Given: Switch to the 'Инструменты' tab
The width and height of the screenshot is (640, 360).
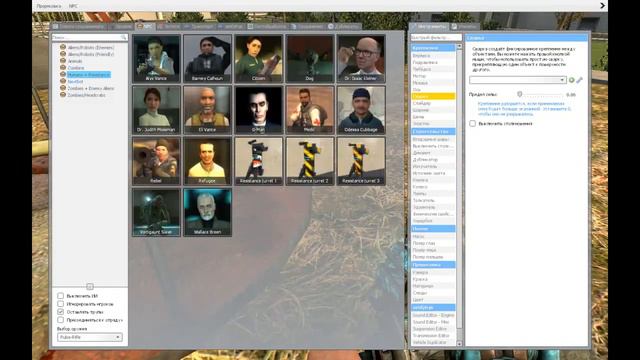Looking at the screenshot, I should (429, 26).
